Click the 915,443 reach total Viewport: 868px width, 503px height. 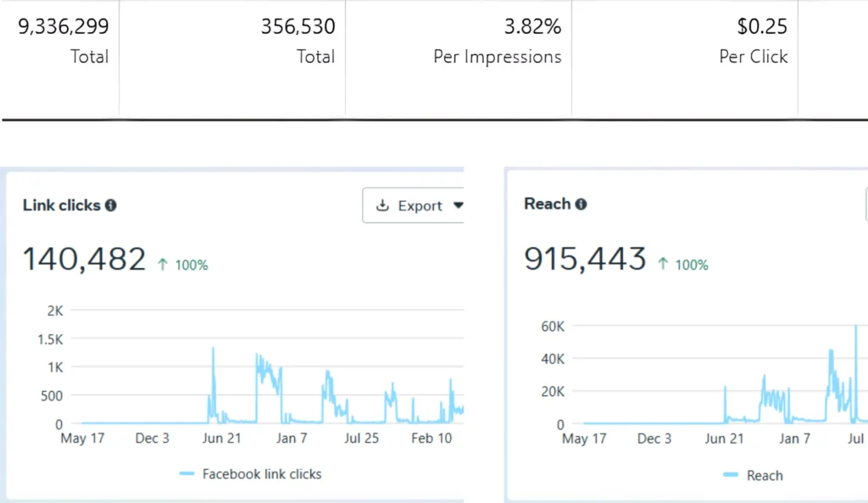click(x=585, y=260)
